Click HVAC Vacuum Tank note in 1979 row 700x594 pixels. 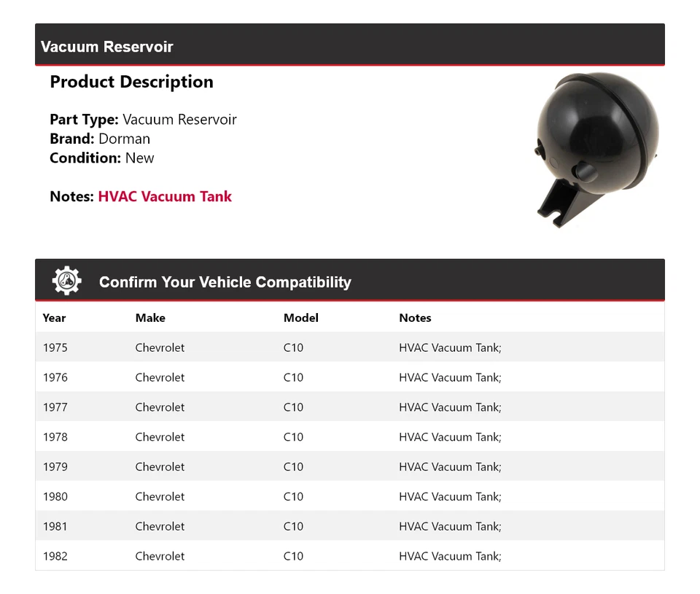(x=450, y=467)
